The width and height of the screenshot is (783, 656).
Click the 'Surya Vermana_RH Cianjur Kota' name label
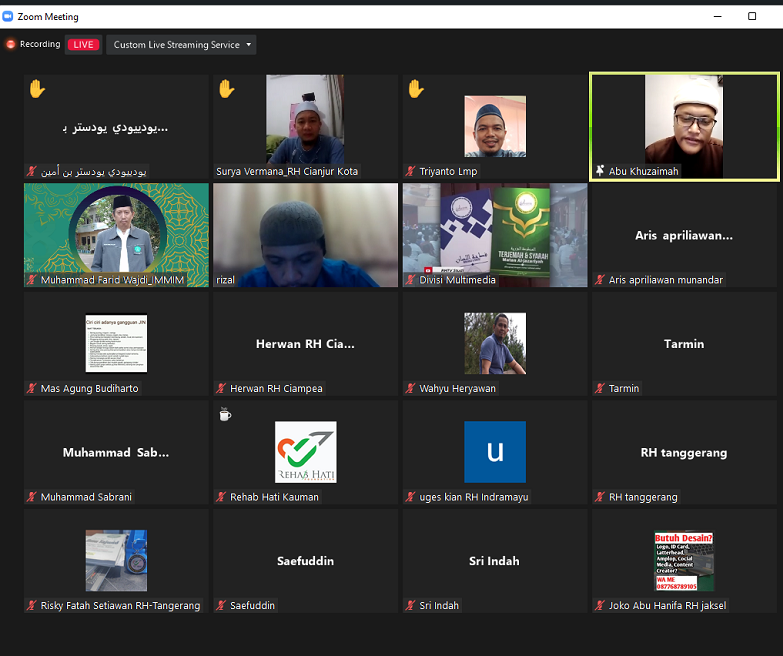(287, 171)
